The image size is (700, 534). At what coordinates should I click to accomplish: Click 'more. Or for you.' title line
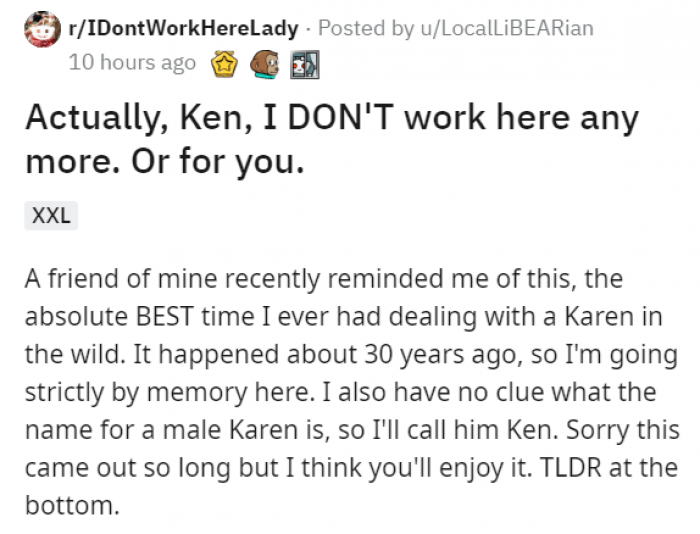tap(164, 162)
